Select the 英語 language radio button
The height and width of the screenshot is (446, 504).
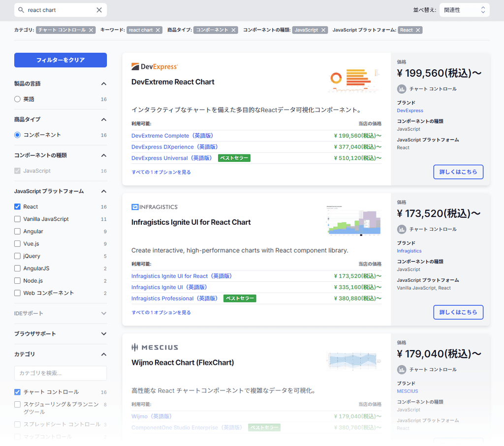17,99
